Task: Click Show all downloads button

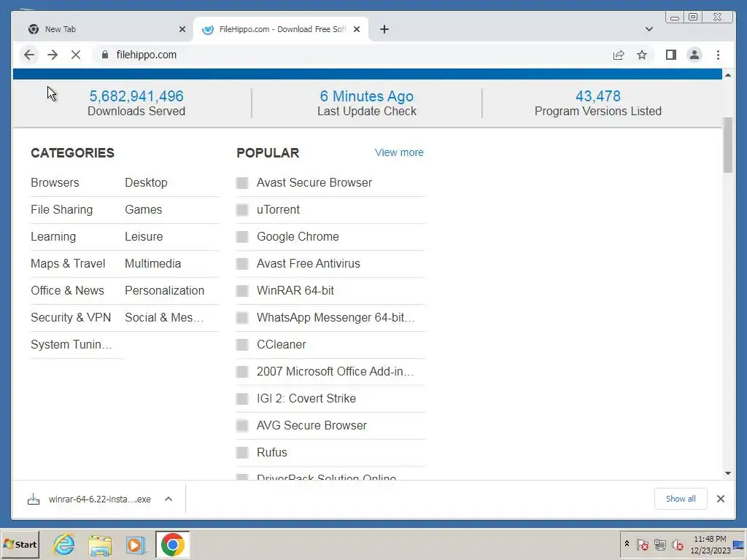Action: click(x=681, y=499)
